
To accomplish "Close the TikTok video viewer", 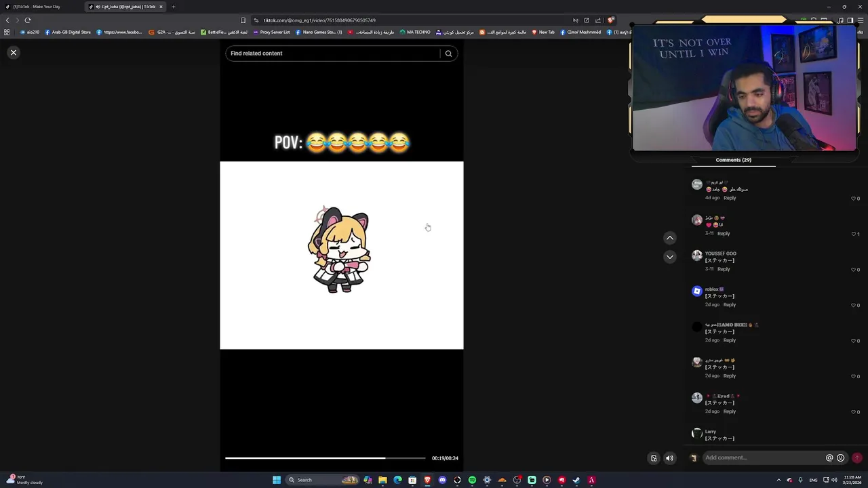I will [x=13, y=52].
